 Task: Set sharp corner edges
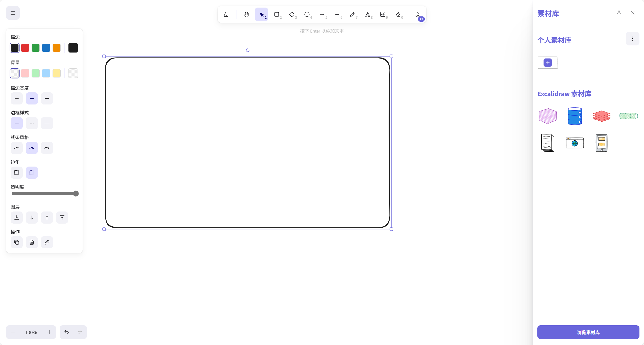pyautogui.click(x=17, y=173)
